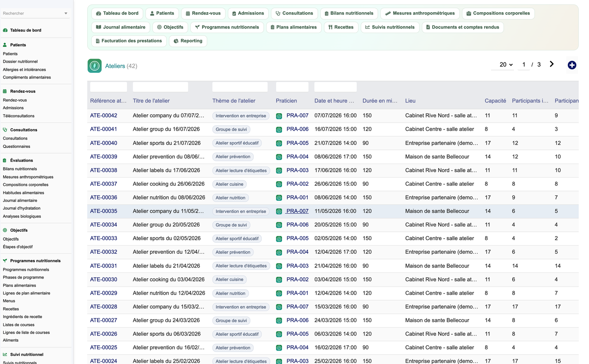Open Téléconsultations in sidebar
This screenshot has width=589, height=364.
pyautogui.click(x=19, y=116)
